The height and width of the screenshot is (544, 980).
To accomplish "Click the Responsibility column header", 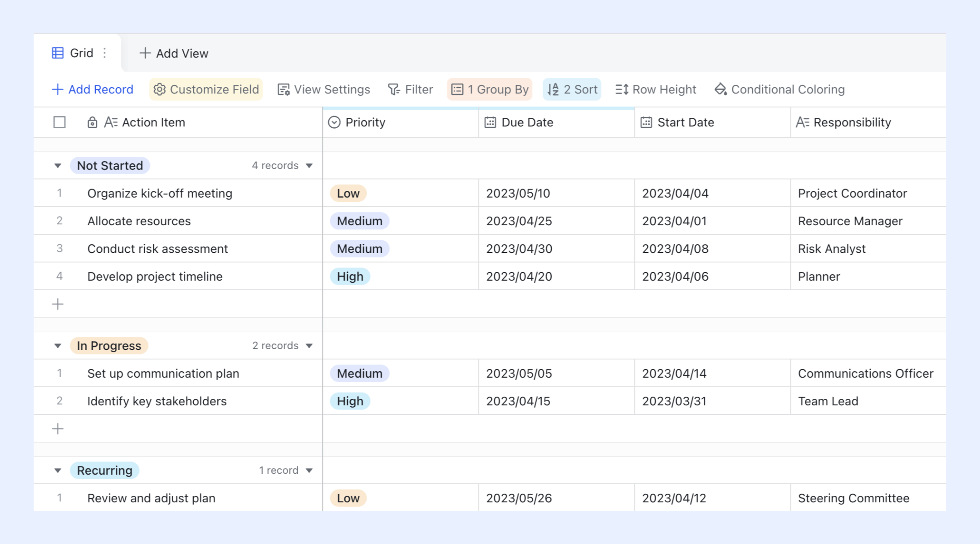I will coord(868,122).
